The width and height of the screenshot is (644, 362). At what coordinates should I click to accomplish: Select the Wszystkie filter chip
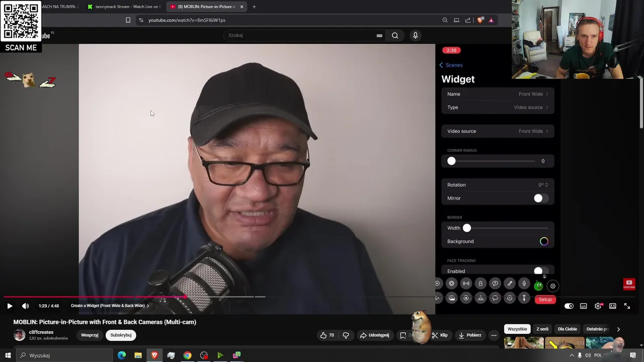click(517, 329)
